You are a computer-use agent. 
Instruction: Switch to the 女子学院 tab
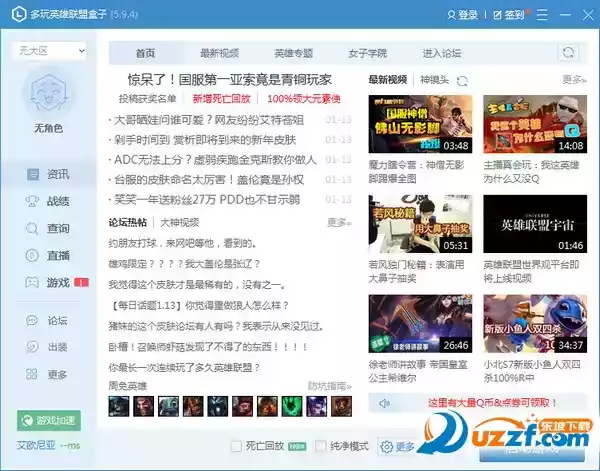[368, 53]
